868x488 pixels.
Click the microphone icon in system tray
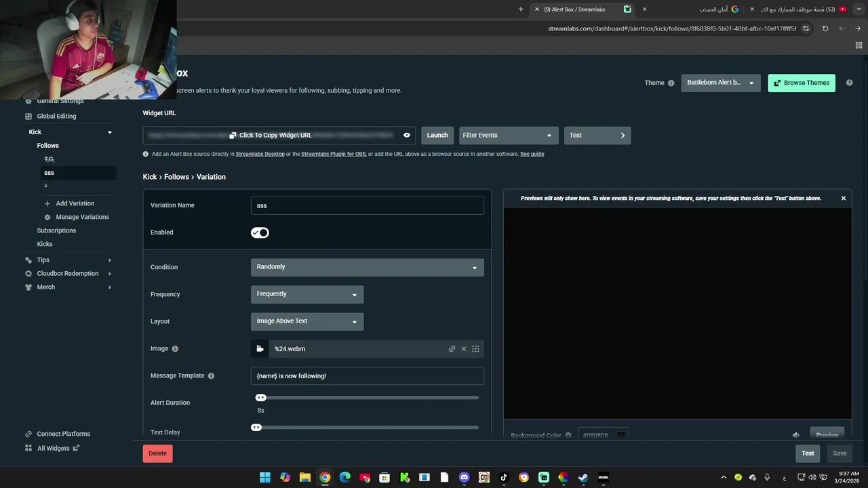[767, 477]
